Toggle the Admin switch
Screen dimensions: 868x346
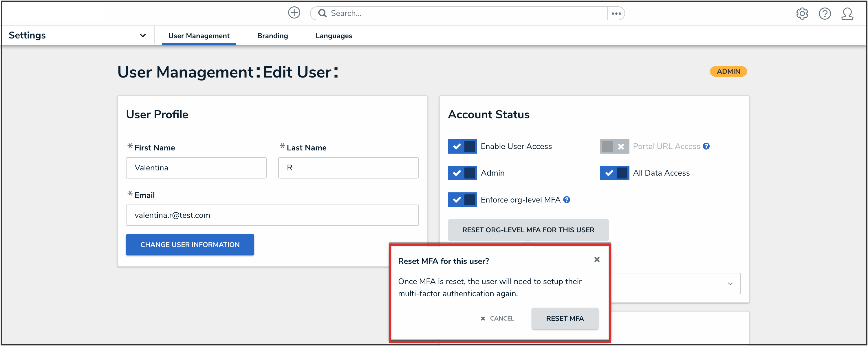click(462, 173)
